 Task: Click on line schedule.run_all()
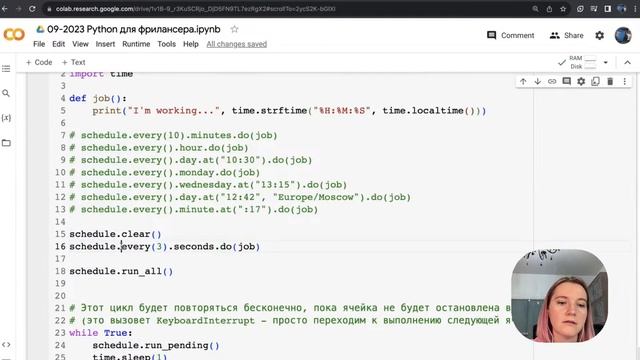(121, 271)
